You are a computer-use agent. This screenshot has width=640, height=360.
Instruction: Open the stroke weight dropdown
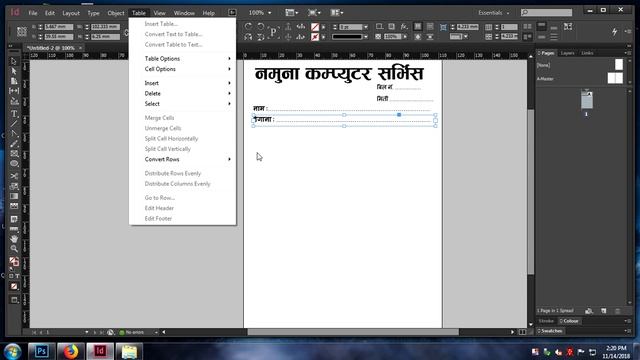(366, 27)
